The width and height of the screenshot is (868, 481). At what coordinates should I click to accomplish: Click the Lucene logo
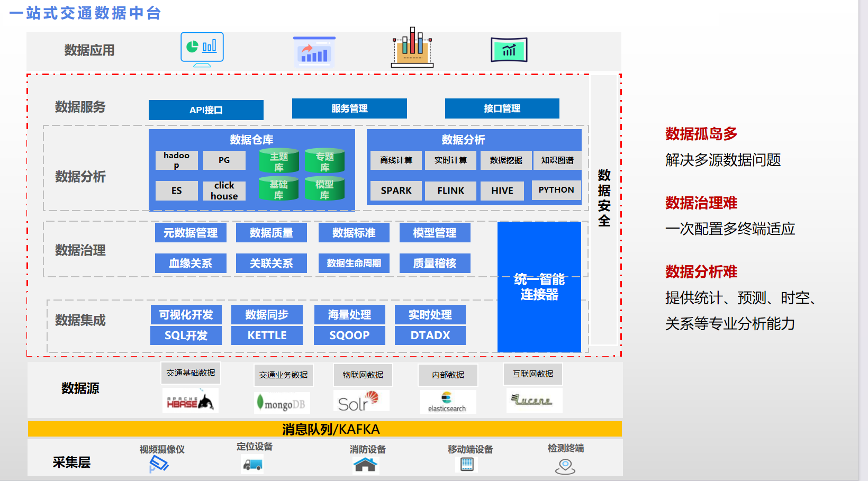pyautogui.click(x=534, y=401)
